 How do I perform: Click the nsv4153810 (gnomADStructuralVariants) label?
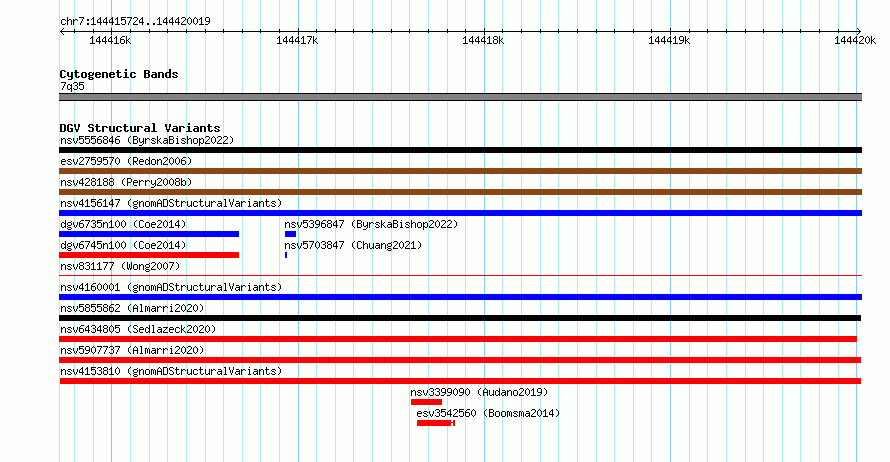pos(171,371)
